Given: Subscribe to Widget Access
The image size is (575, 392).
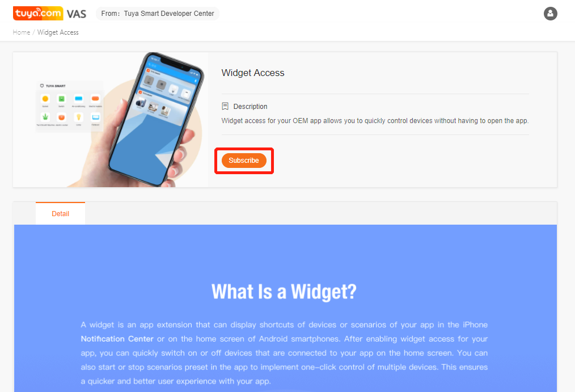Looking at the screenshot, I should pos(244,161).
